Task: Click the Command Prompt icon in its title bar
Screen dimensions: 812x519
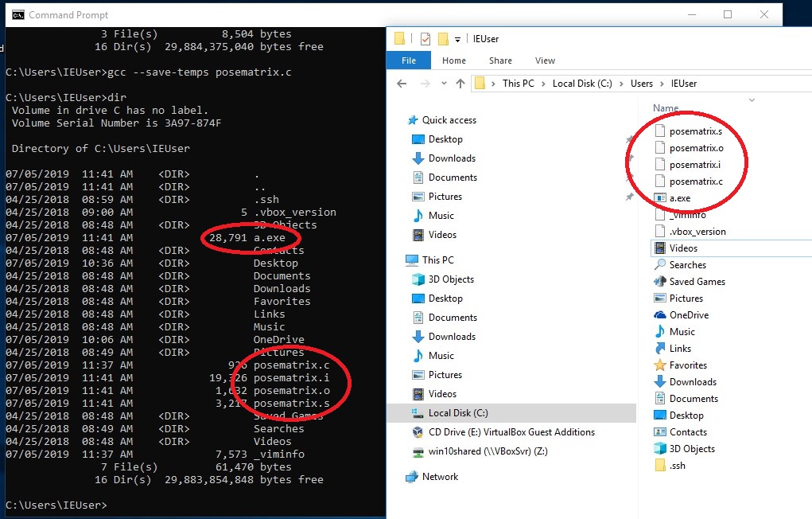Action: tap(17, 14)
